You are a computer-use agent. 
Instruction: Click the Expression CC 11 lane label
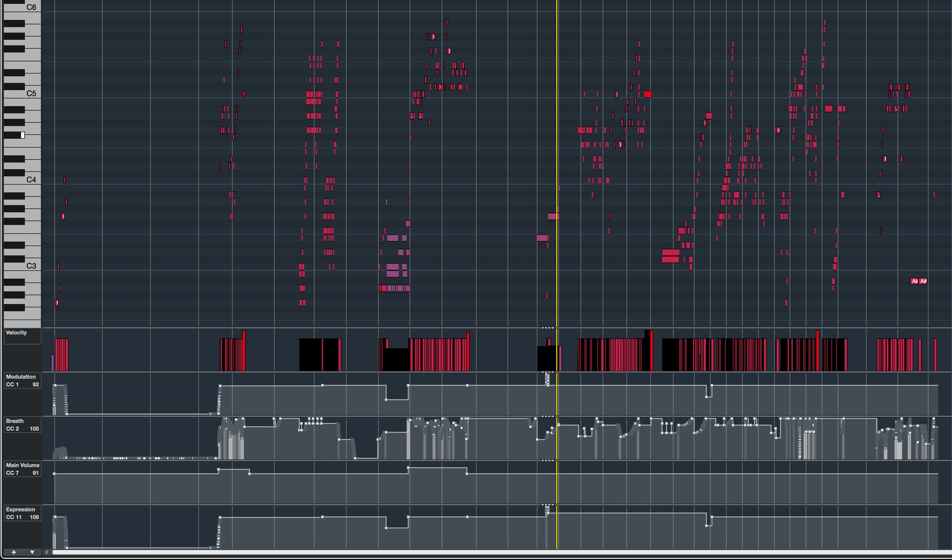[20, 509]
